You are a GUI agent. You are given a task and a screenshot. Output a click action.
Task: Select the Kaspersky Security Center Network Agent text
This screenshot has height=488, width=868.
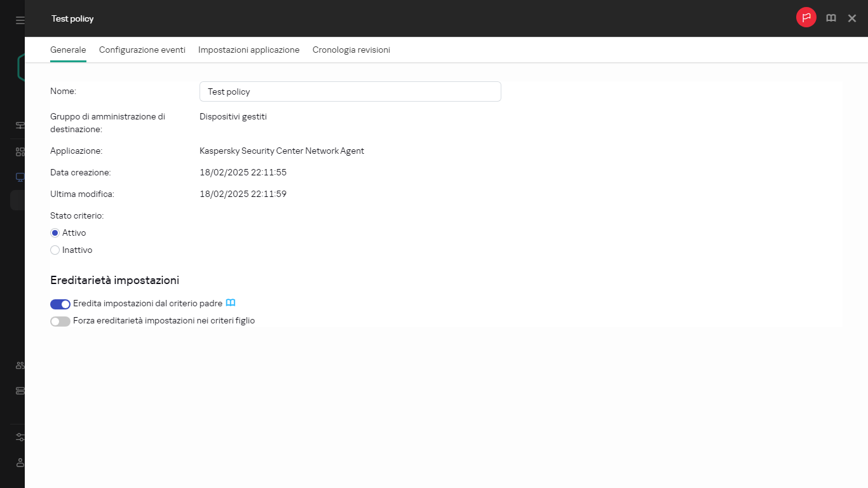pyautogui.click(x=281, y=151)
